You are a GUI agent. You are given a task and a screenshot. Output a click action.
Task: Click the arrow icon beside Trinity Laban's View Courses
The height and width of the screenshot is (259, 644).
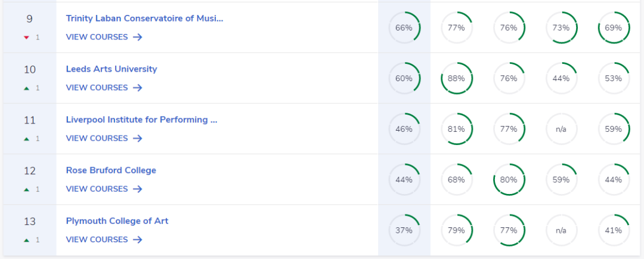138,37
